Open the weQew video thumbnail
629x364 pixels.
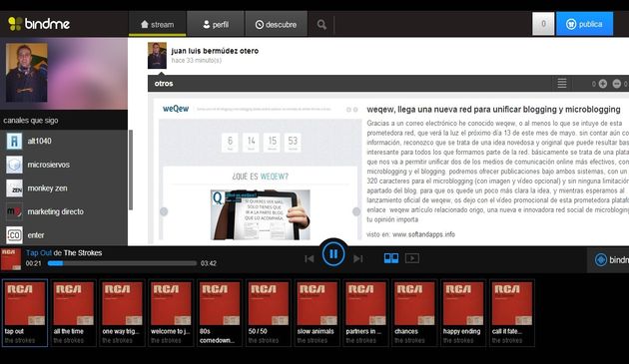(261, 214)
